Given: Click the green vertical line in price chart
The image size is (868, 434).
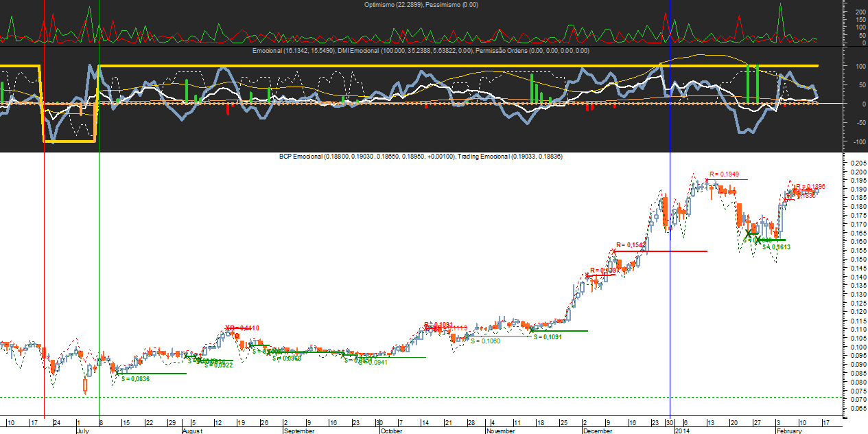Looking at the screenshot, I should [x=99, y=275].
